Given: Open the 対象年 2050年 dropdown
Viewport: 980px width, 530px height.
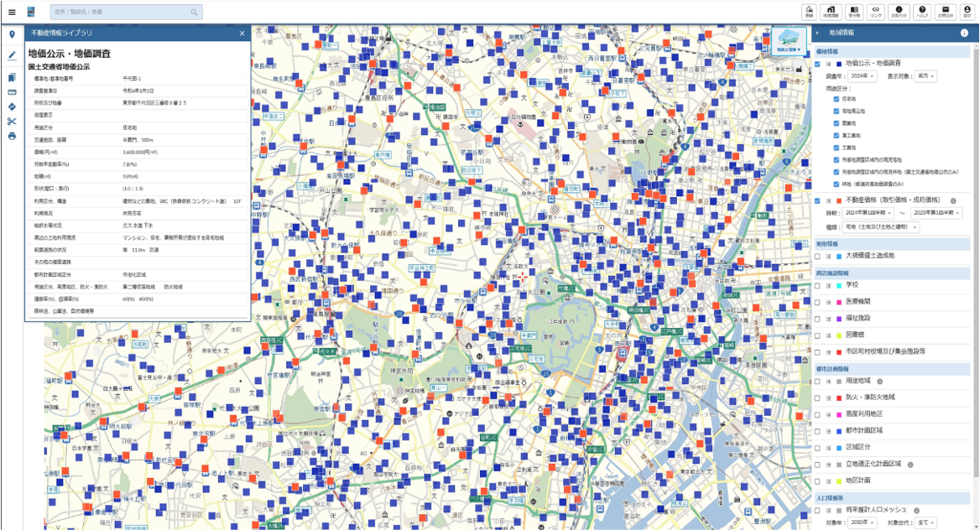Looking at the screenshot, I should pyautogui.click(x=863, y=522).
